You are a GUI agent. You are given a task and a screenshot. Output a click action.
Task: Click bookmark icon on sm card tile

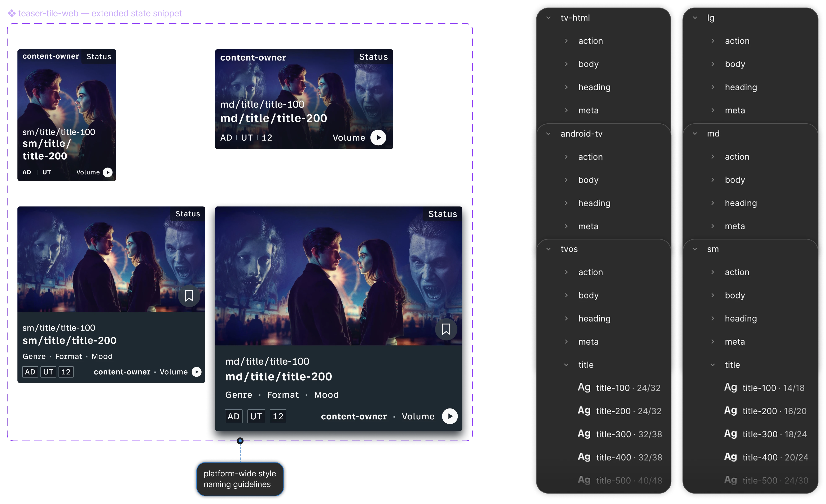tap(189, 296)
